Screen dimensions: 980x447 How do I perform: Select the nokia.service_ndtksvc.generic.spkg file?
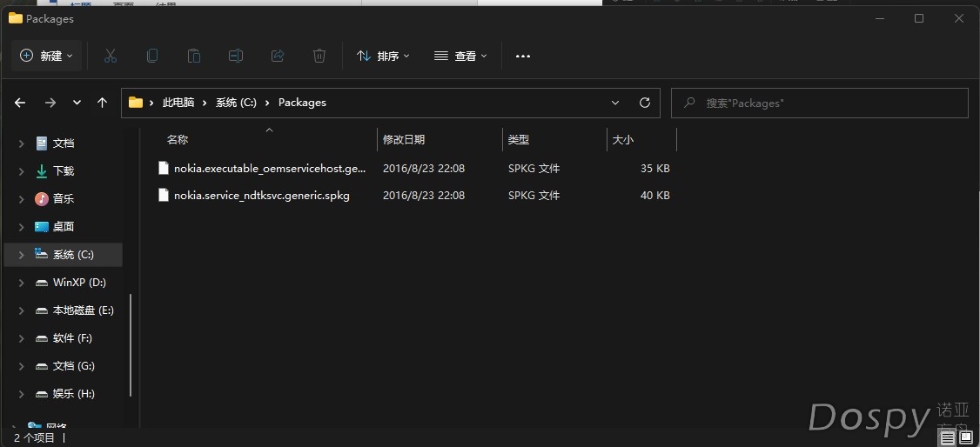(x=261, y=196)
